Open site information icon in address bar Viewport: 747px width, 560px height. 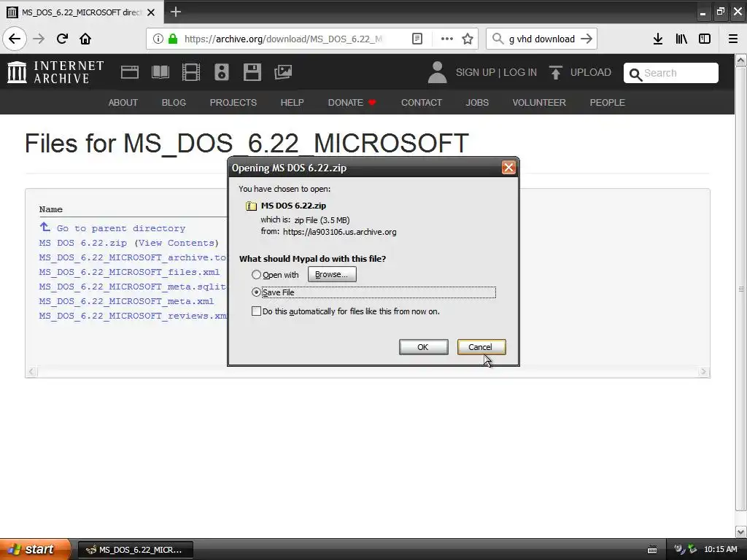pos(158,39)
